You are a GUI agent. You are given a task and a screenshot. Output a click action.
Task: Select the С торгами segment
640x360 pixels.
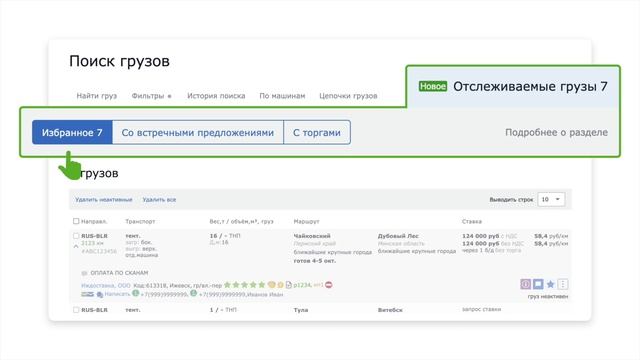tap(317, 132)
